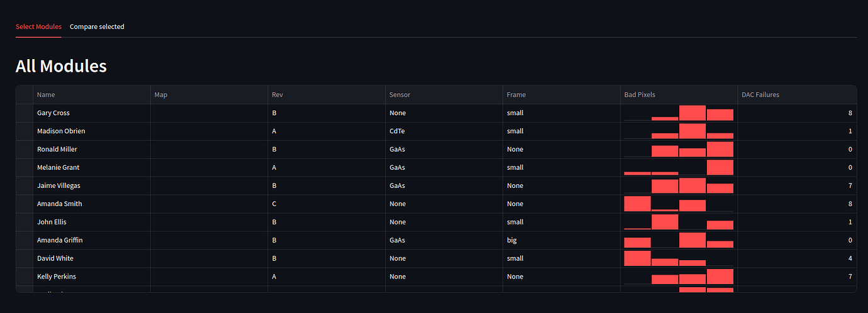Select Gary Cross's Bad Pixels bar chart
This screenshot has height=313, width=868.
coord(679,113)
